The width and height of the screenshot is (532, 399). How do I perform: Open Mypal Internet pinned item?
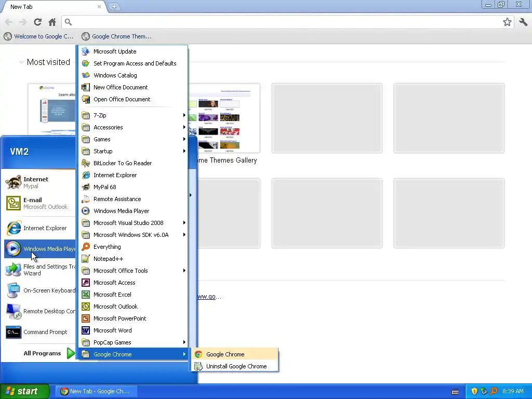point(39,182)
